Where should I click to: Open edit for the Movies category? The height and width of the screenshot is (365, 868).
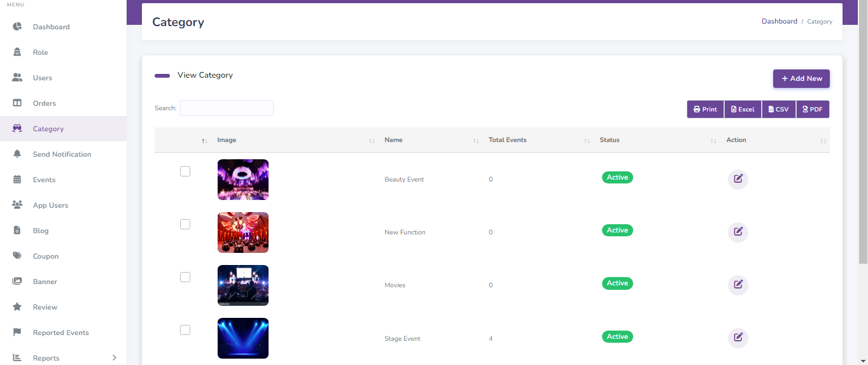point(738,285)
